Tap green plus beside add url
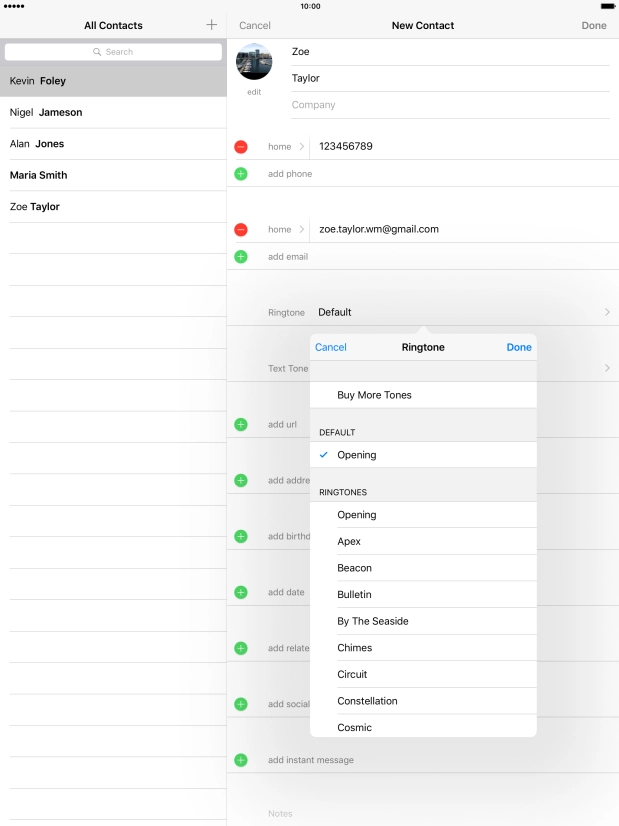 [241, 425]
